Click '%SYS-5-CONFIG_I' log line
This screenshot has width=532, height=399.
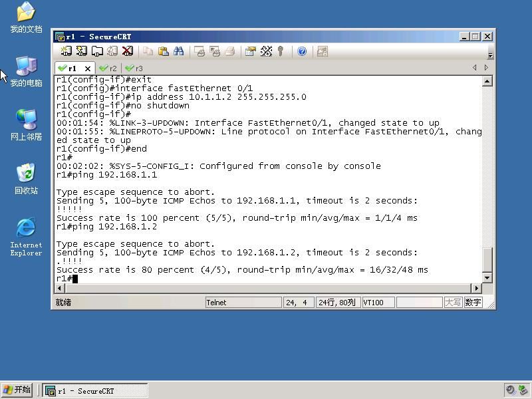coord(219,166)
